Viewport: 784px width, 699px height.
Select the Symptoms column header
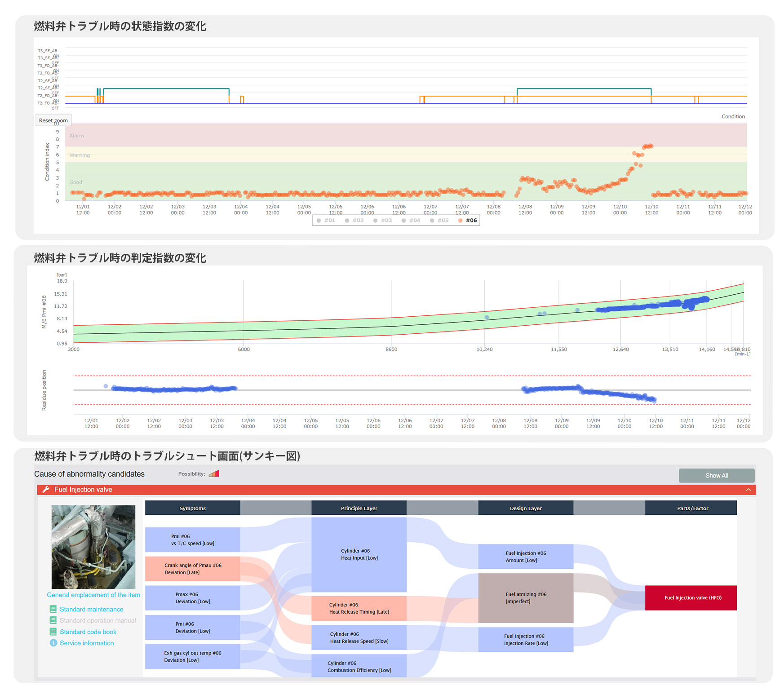coord(192,508)
